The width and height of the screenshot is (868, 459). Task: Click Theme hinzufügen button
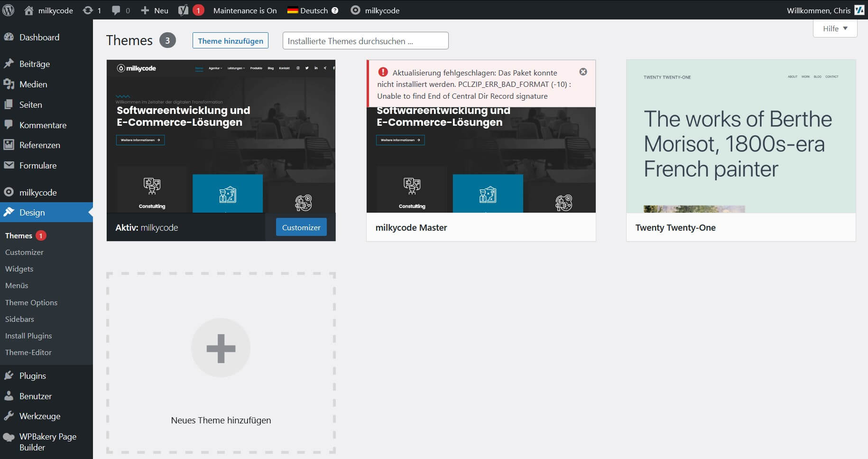(x=231, y=41)
